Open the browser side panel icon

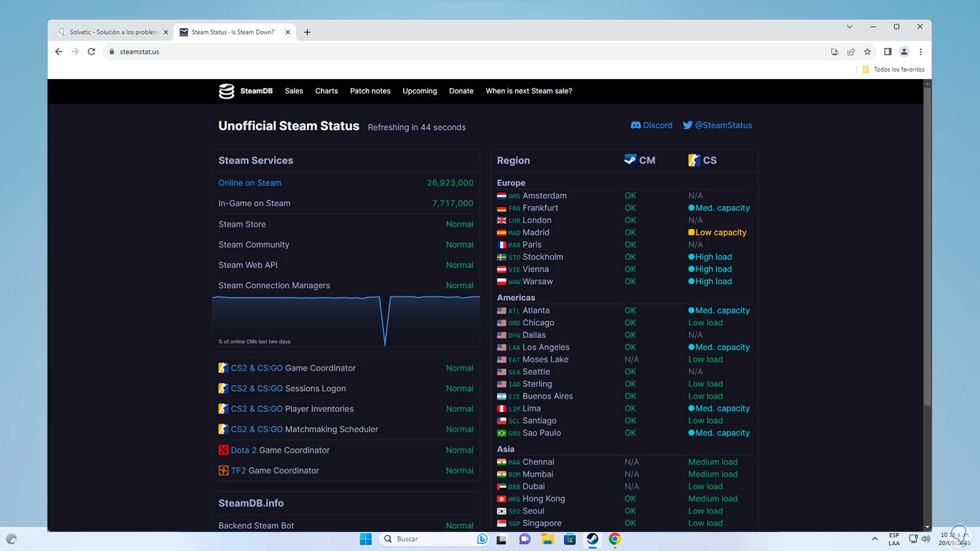coord(887,52)
